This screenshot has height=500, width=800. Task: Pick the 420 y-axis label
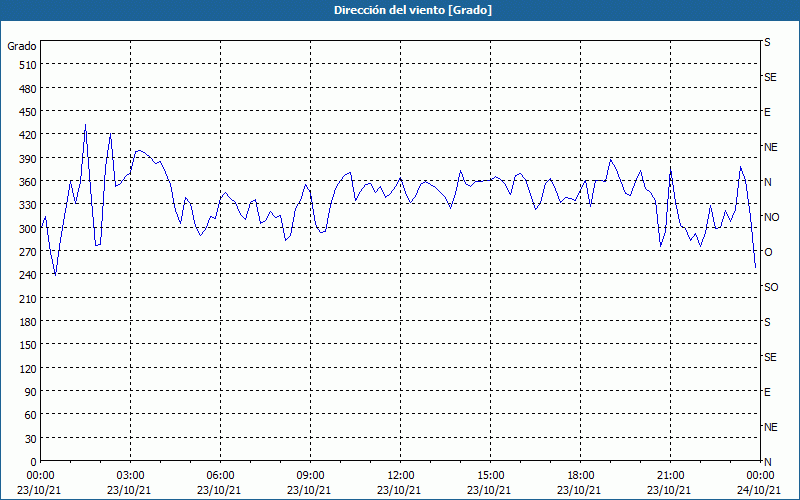(28, 135)
